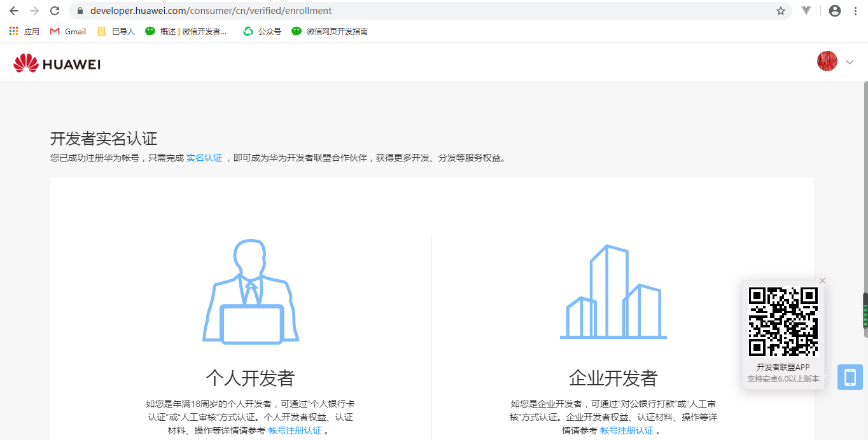Expand the account dropdown chevron
868x440 pixels.
(x=850, y=62)
